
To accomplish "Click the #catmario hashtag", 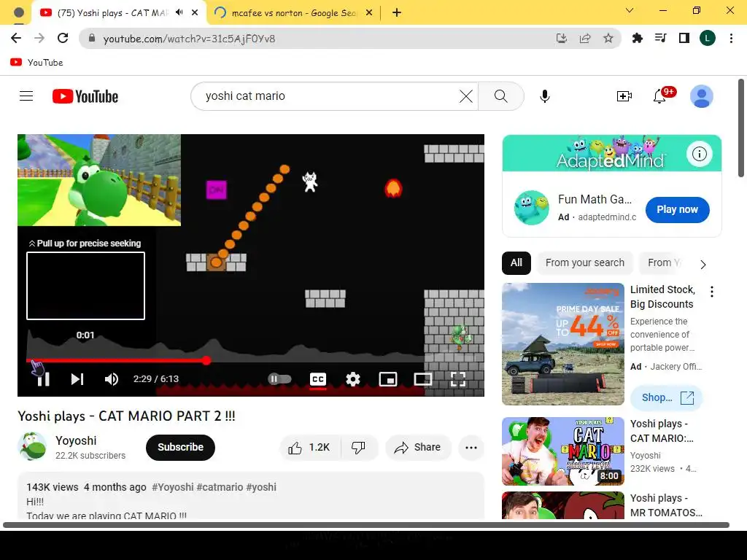I will click(220, 487).
